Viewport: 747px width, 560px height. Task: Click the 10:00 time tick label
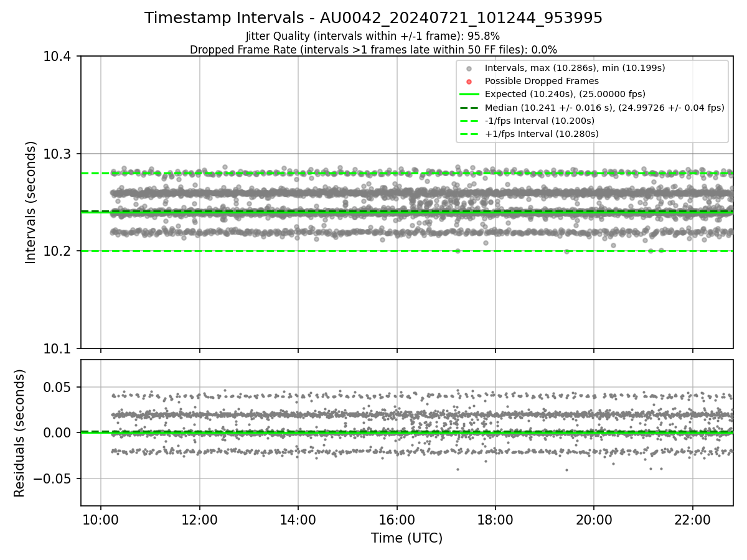(x=101, y=520)
